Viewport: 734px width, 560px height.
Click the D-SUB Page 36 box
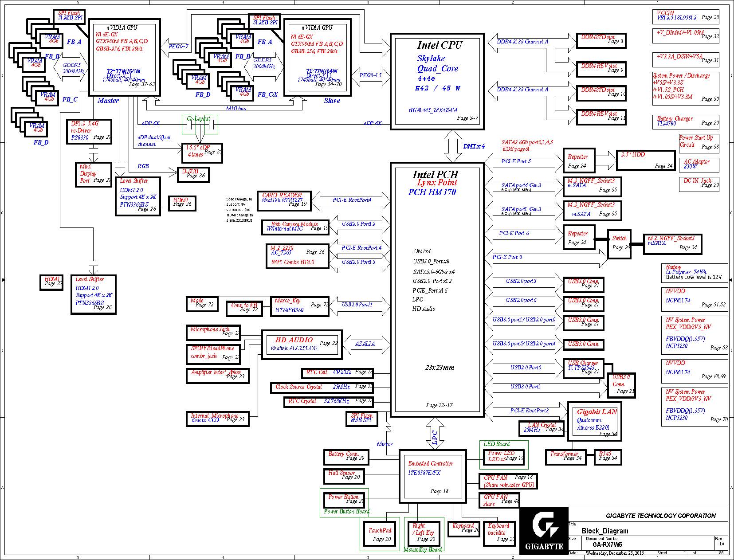coord(193,174)
